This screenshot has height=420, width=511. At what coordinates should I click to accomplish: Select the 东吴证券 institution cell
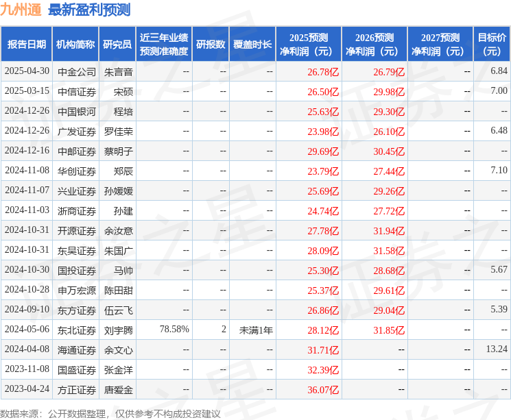77,250
